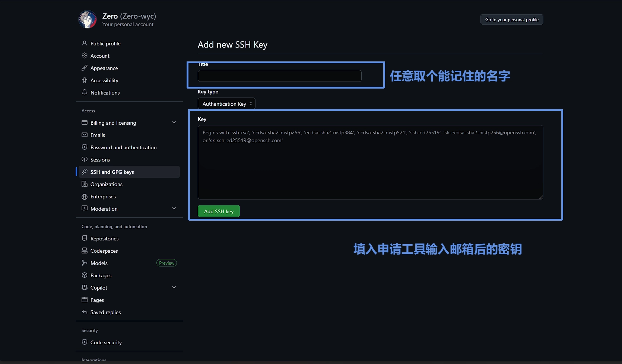Image resolution: width=622 pixels, height=364 pixels.
Task: Expand Billing and licensing section
Action: (x=174, y=123)
